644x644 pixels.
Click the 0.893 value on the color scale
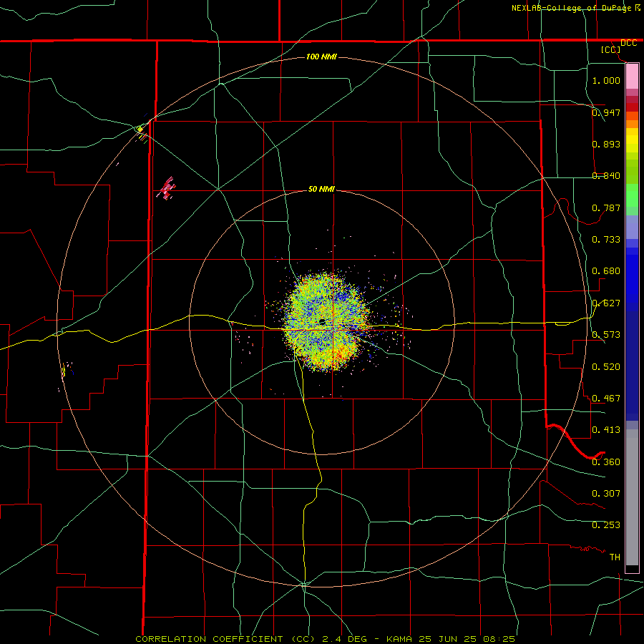(606, 144)
